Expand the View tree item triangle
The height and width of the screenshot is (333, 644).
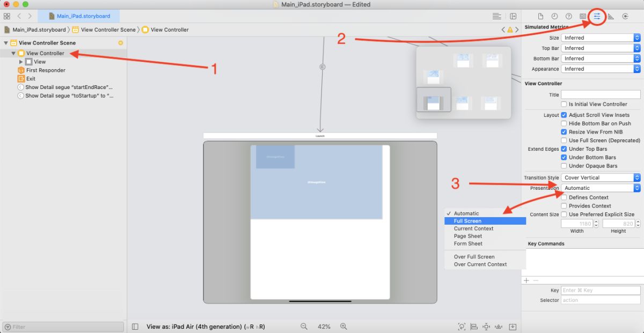coord(21,62)
